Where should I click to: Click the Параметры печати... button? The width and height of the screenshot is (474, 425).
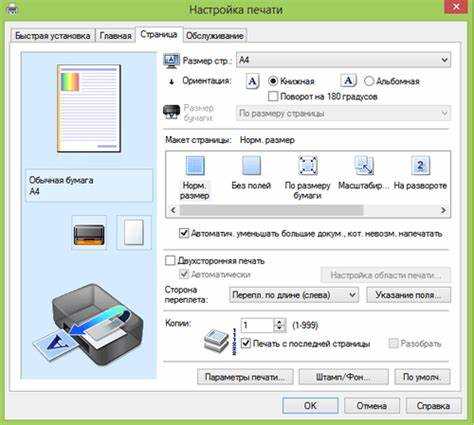(245, 377)
